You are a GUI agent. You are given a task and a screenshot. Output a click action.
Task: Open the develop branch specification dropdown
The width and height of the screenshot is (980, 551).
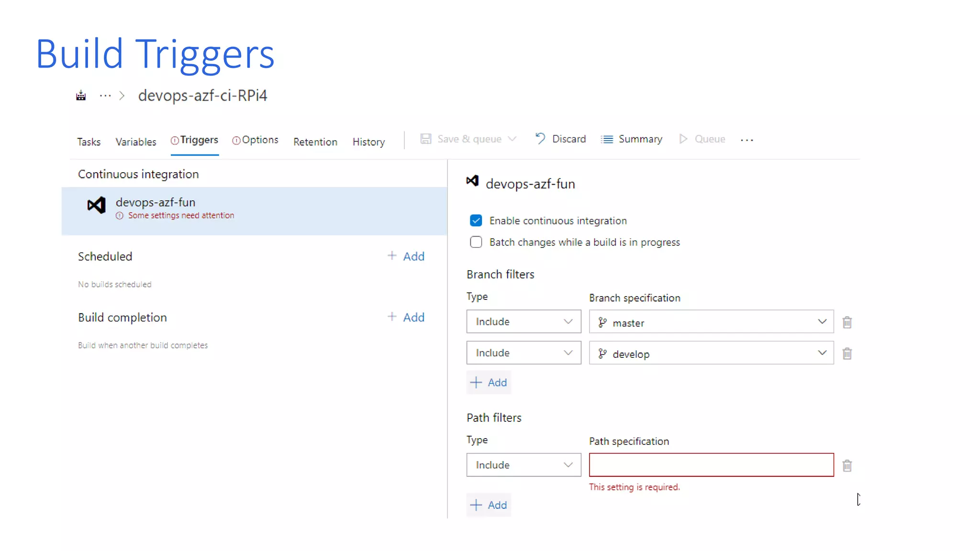pos(822,353)
